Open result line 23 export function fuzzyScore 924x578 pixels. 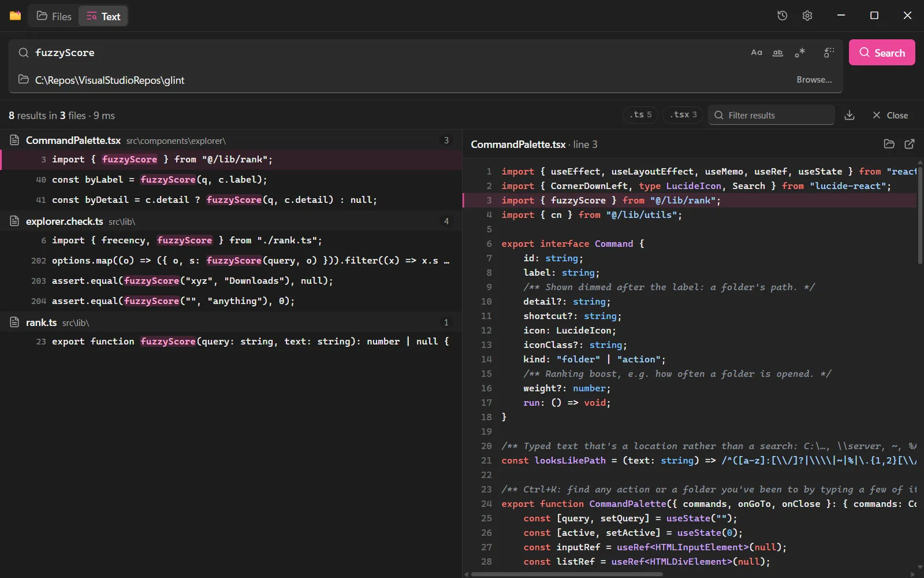point(231,342)
